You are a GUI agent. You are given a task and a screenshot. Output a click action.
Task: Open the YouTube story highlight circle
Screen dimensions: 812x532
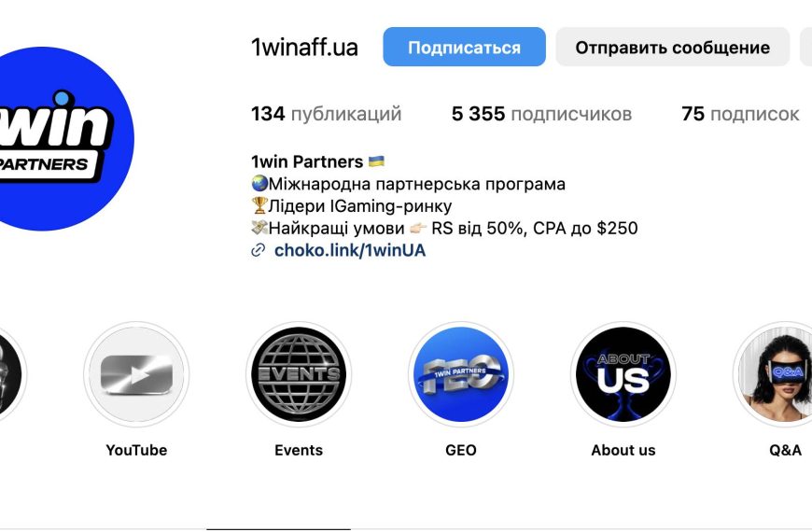pos(136,374)
